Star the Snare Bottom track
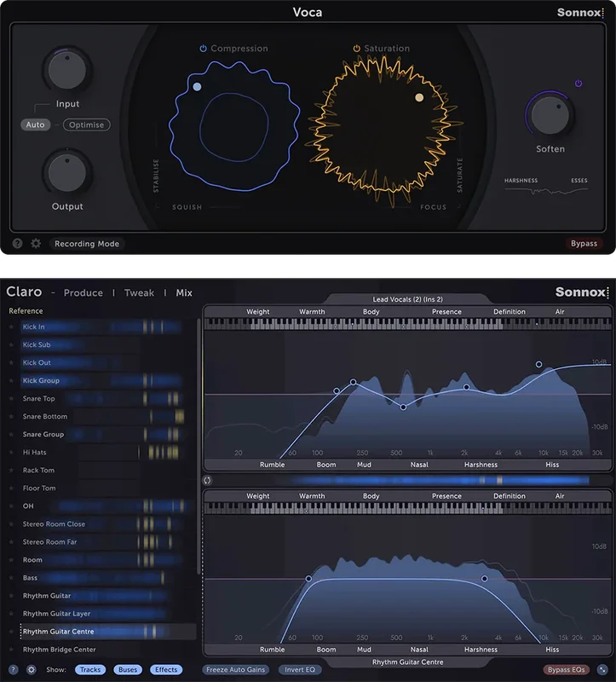The width and height of the screenshot is (616, 682). 11,416
